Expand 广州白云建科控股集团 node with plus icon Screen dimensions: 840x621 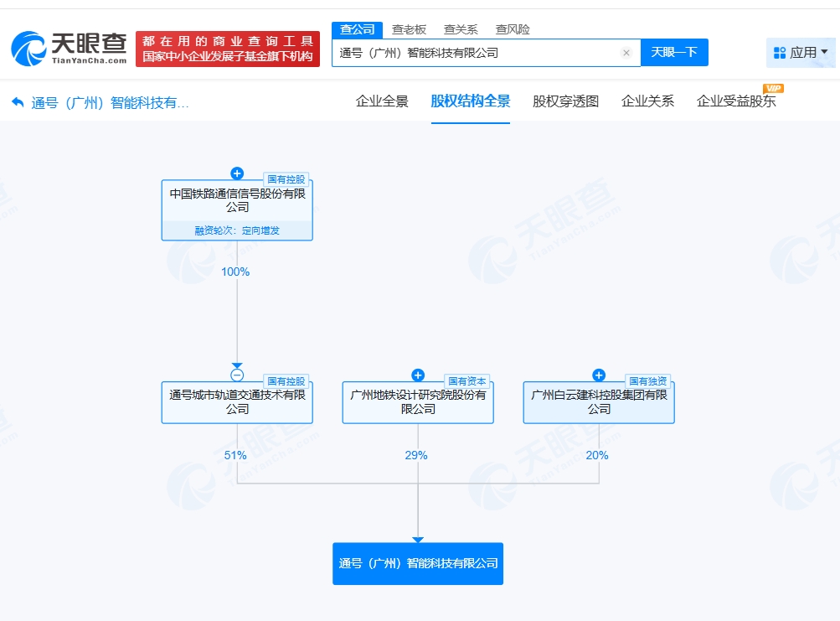[x=599, y=375]
